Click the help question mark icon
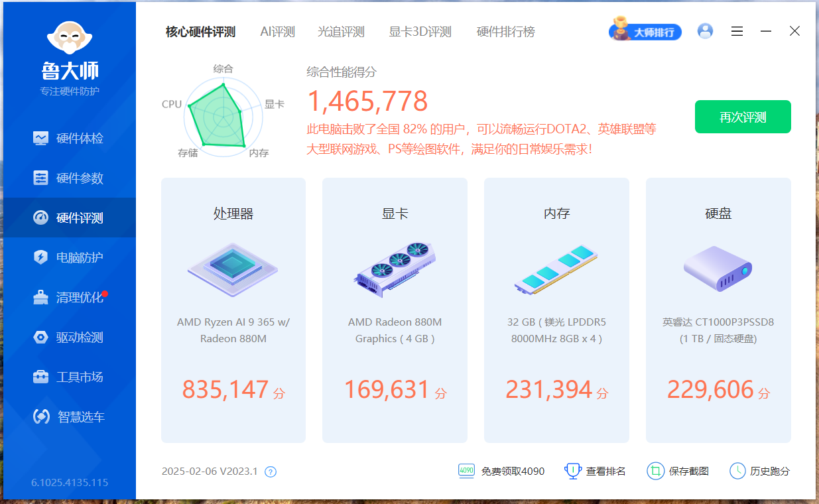 tap(271, 472)
